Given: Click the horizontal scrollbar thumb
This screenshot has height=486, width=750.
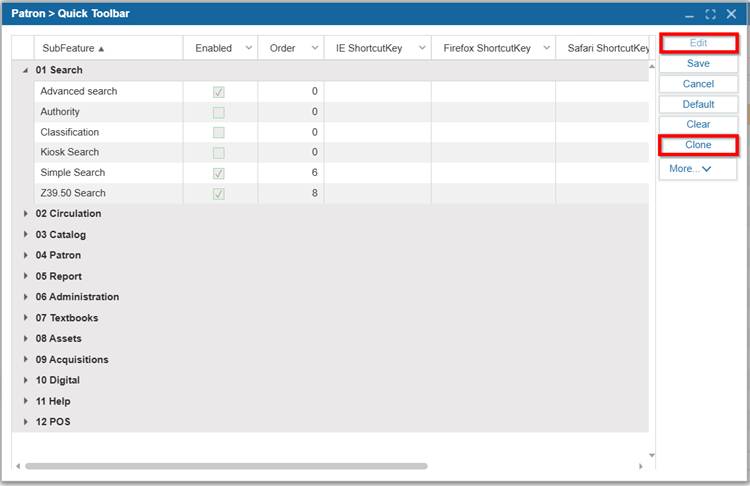Looking at the screenshot, I should 225,466.
